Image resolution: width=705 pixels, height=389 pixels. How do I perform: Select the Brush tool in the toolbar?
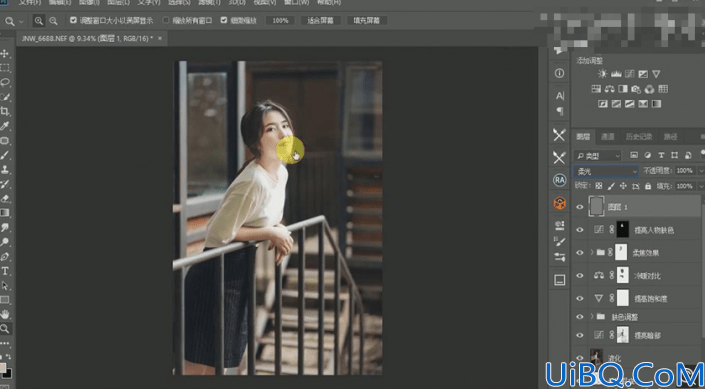pyautogui.click(x=5, y=155)
